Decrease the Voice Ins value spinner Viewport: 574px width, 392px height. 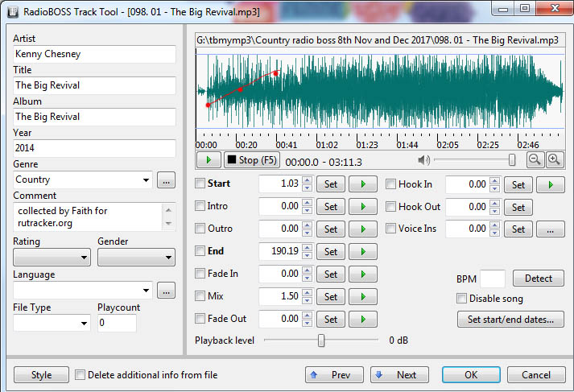click(x=494, y=233)
